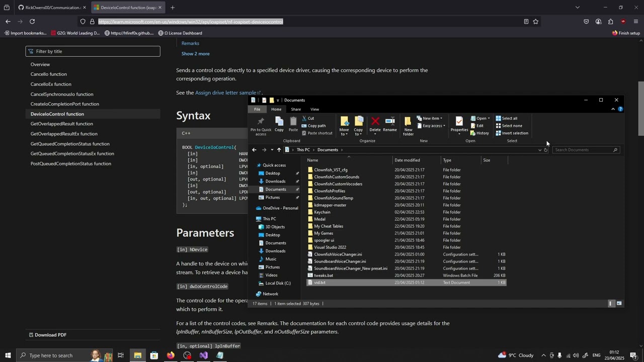Click Edit in the Open group
Viewport: 644px width, 362px height.
[x=477, y=126]
